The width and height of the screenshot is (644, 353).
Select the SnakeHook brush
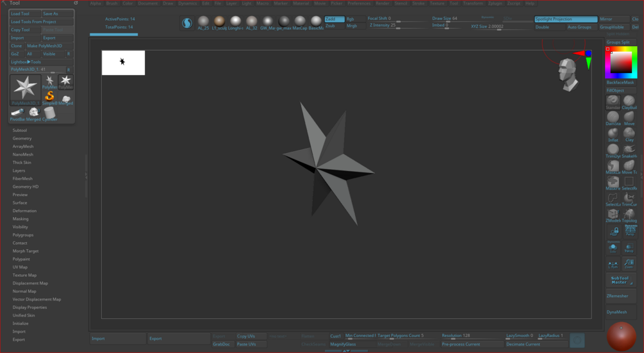[629, 151]
